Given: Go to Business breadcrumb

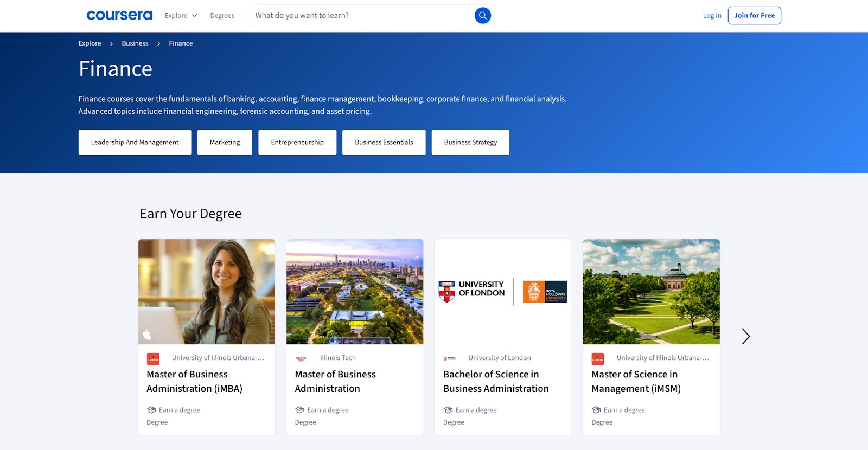Looking at the screenshot, I should point(135,43).
